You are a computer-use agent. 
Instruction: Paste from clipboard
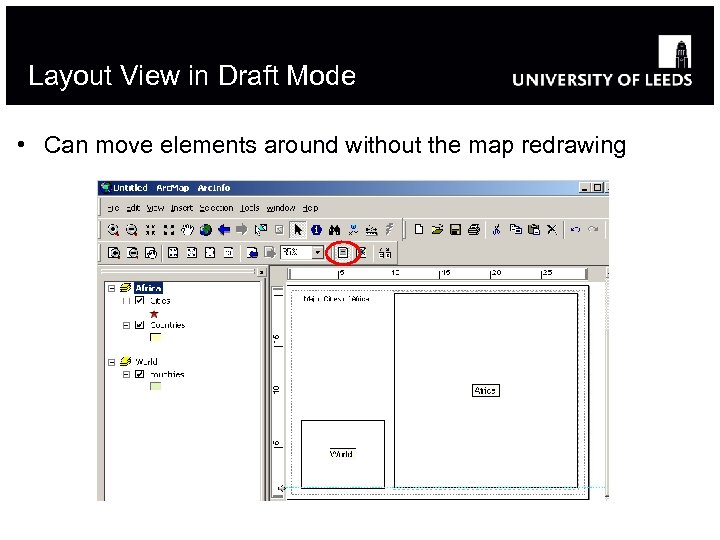534,230
